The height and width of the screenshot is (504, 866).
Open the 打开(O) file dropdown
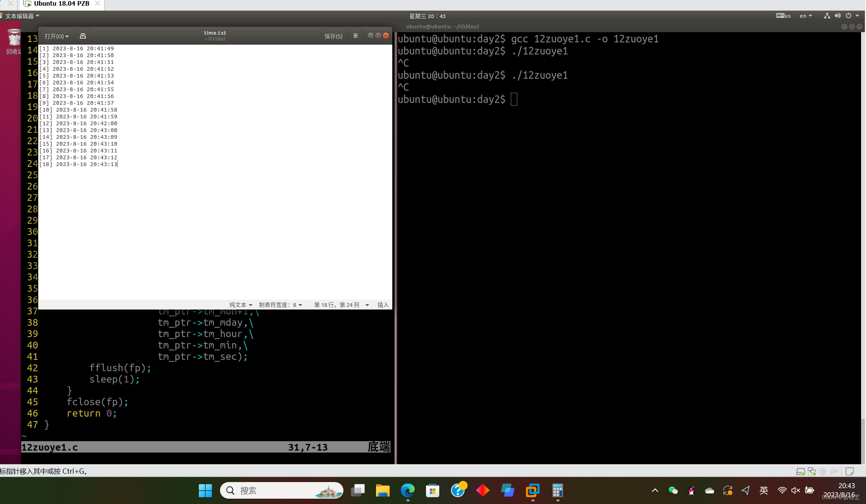tap(56, 36)
